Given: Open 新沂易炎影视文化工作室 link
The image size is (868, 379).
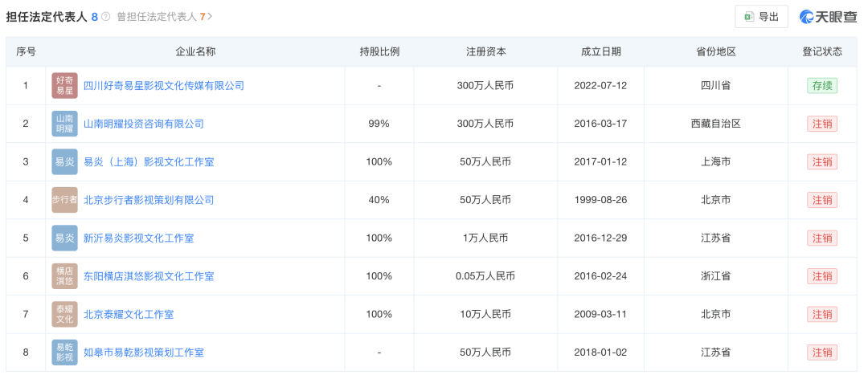Looking at the screenshot, I should (138, 238).
